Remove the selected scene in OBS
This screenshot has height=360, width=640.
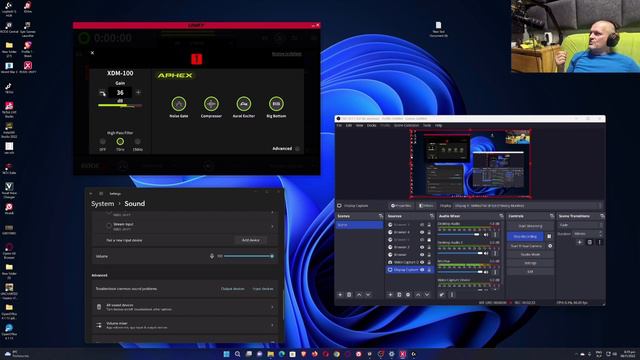tap(349, 295)
